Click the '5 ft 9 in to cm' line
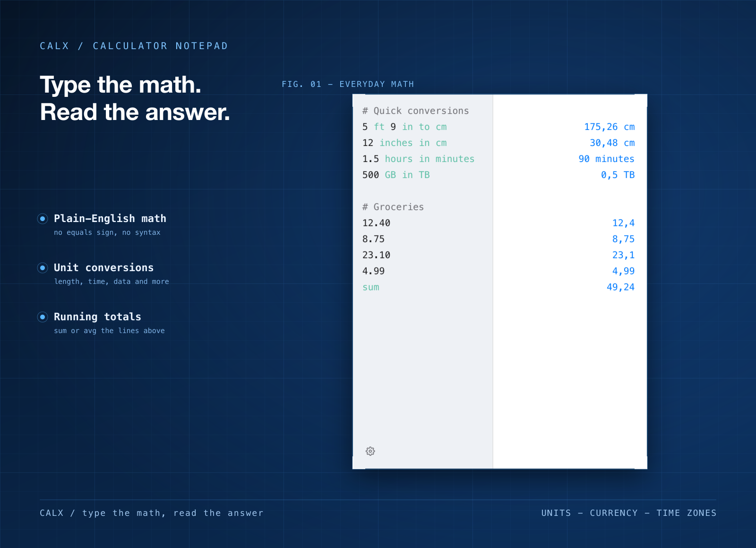The height and width of the screenshot is (548, 756). click(x=404, y=127)
